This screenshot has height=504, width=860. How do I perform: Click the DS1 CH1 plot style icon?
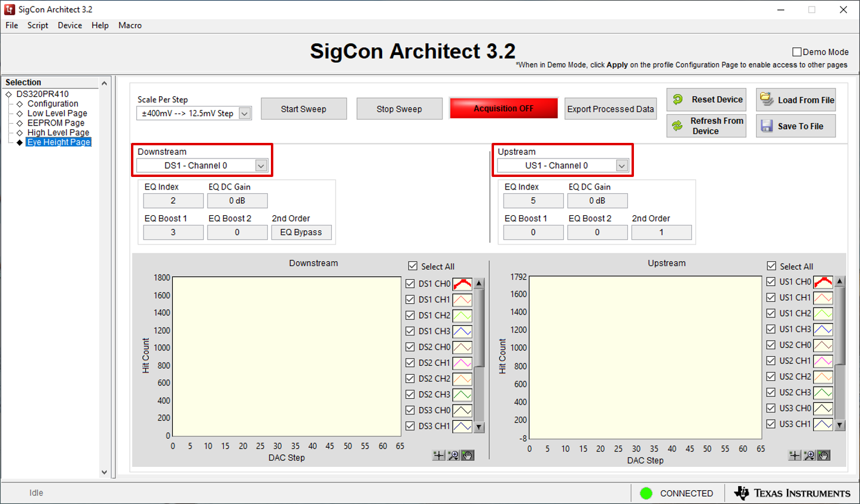click(462, 300)
